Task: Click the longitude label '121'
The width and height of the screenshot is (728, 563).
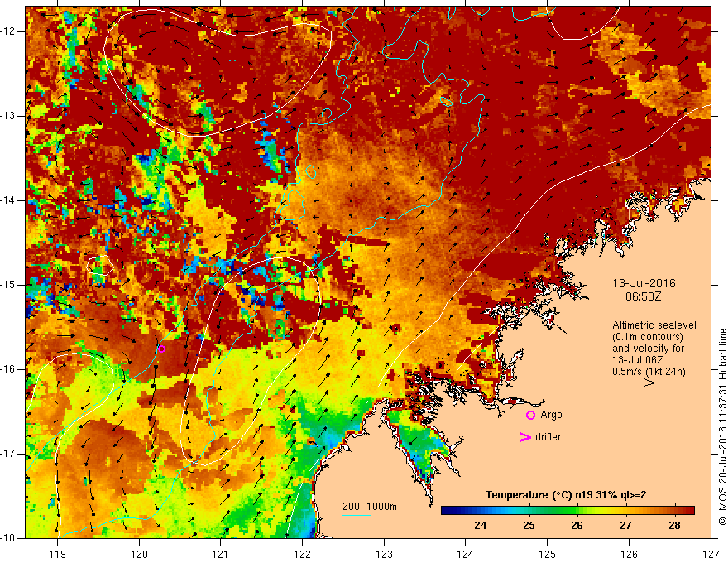Action: click(x=221, y=554)
